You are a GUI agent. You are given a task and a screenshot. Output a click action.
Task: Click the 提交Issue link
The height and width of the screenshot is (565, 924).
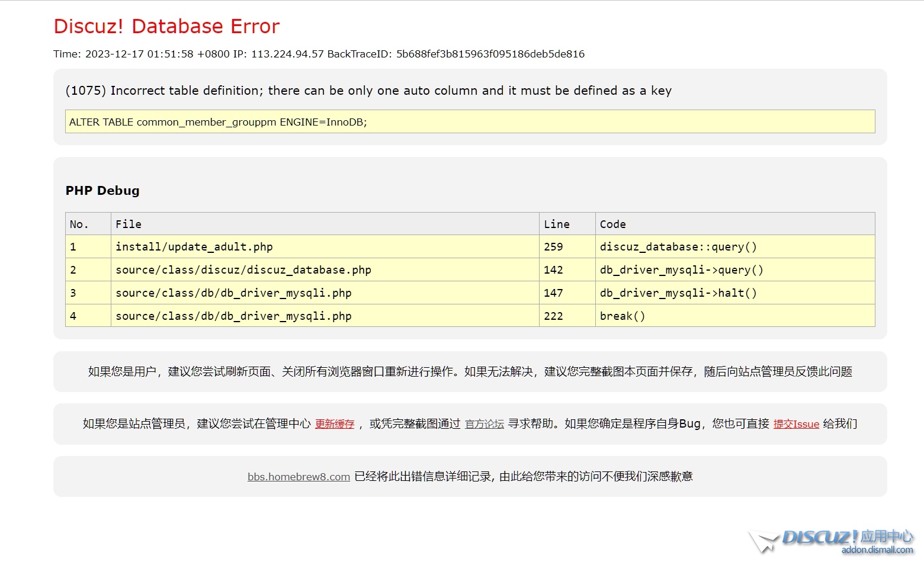tap(796, 424)
